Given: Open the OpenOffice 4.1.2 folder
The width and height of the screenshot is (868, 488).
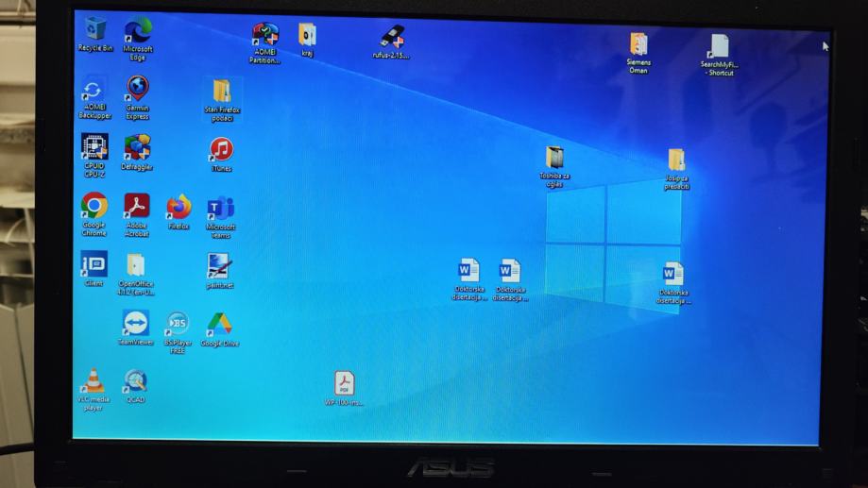Looking at the screenshot, I should (136, 274).
